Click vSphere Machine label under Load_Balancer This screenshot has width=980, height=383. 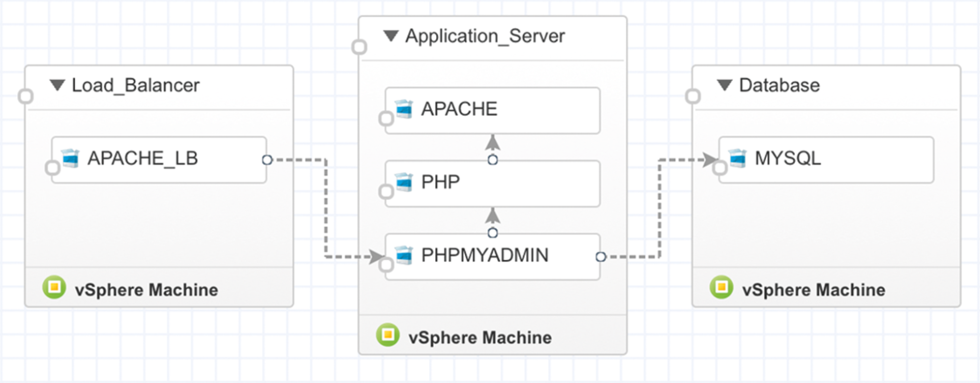[146, 290]
